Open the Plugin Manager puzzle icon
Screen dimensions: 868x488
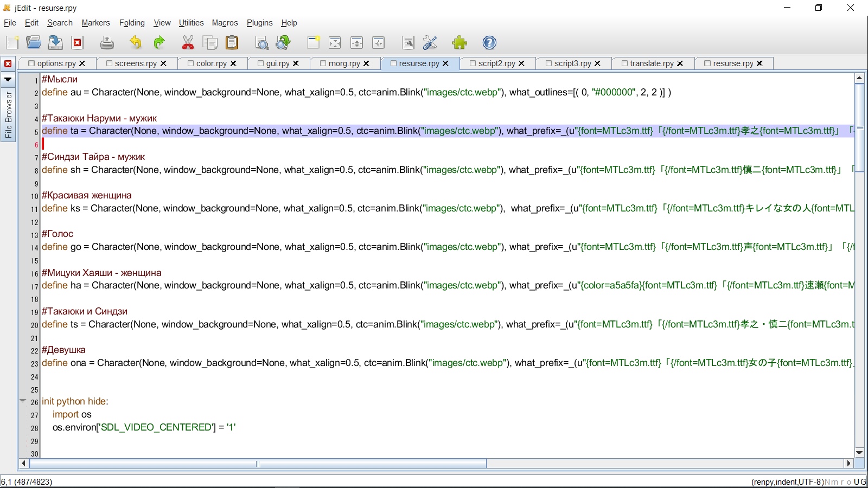pyautogui.click(x=459, y=43)
